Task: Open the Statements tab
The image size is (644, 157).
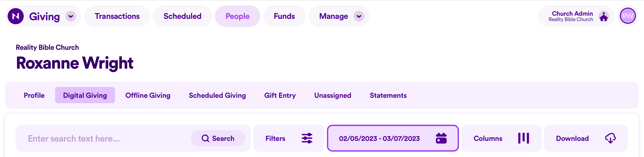Action: point(388,95)
